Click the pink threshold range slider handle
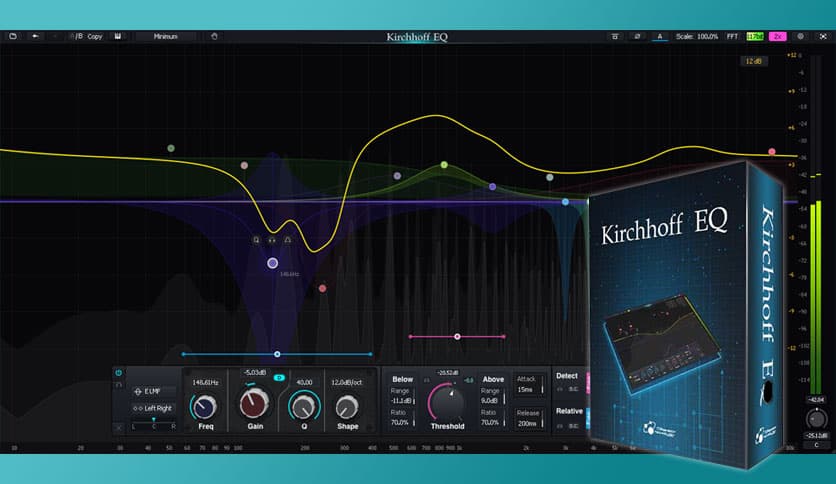This screenshot has height=484, width=836. [x=457, y=337]
